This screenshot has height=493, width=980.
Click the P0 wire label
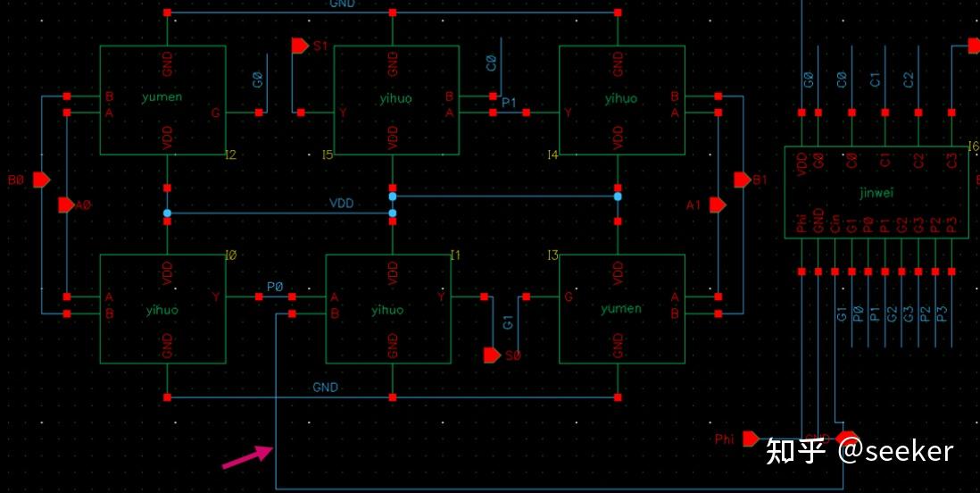tap(275, 287)
